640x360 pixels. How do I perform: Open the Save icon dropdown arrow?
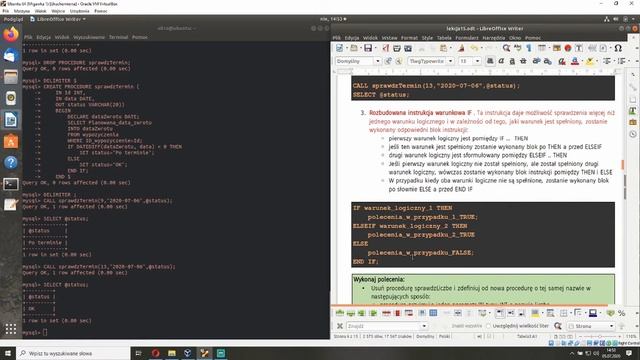pyautogui.click(x=376, y=48)
